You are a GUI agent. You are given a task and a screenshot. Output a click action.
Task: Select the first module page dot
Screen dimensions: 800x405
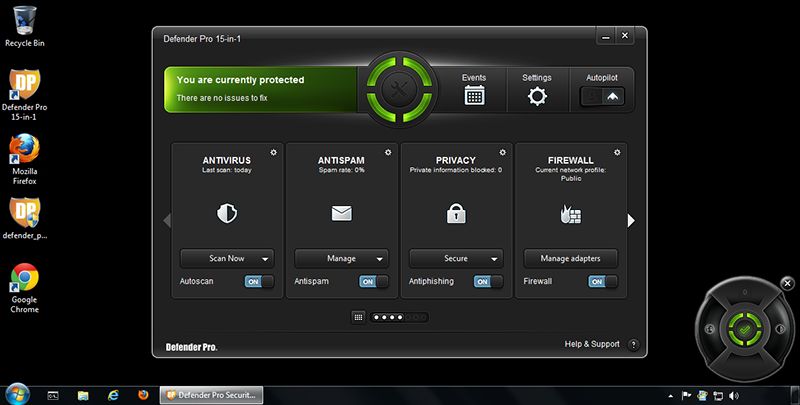376,317
